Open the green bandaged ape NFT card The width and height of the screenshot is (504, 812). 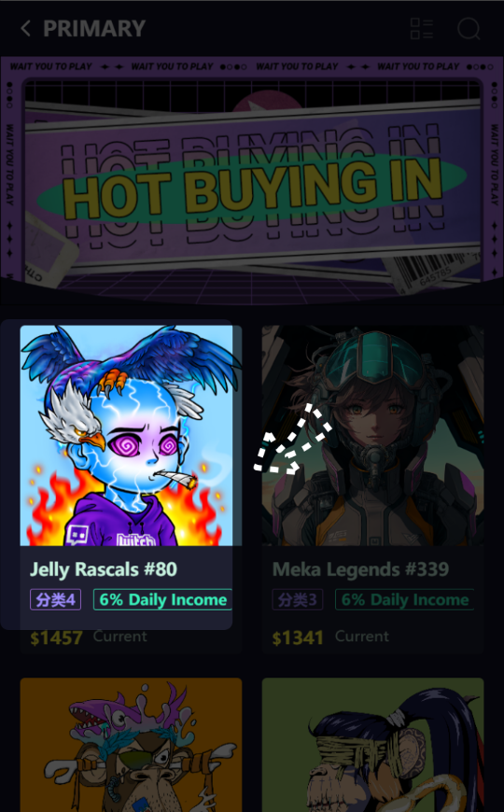pyautogui.click(x=373, y=745)
